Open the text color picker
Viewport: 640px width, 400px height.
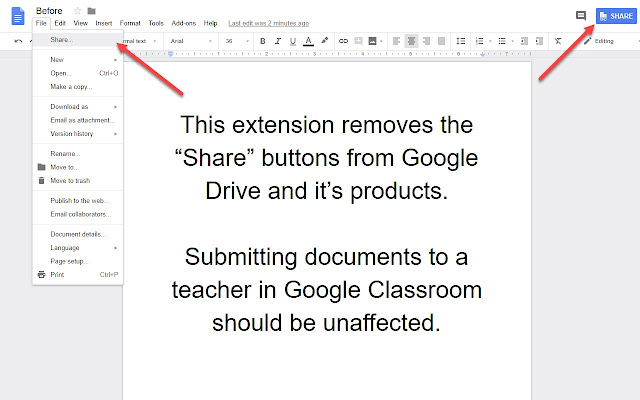point(309,41)
